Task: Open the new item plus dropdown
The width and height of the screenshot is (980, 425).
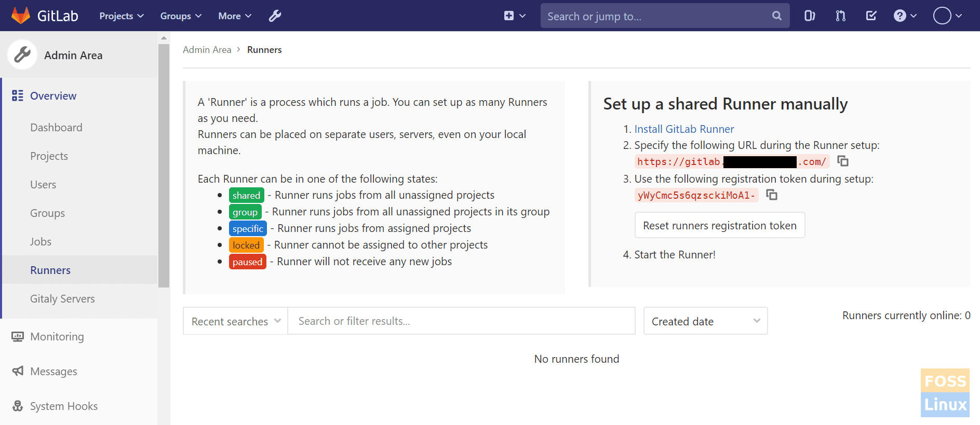Action: pyautogui.click(x=515, y=16)
